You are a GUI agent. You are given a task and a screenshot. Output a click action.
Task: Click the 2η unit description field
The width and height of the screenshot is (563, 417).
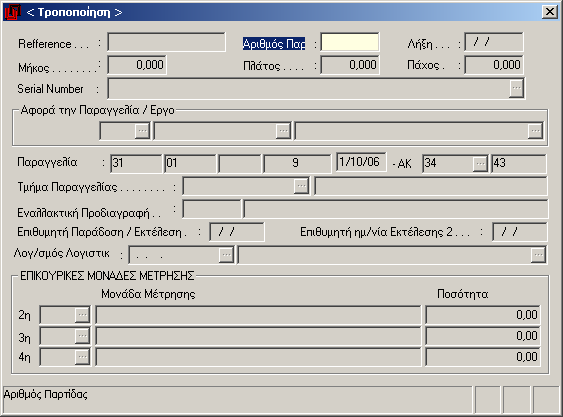pyautogui.click(x=258, y=315)
